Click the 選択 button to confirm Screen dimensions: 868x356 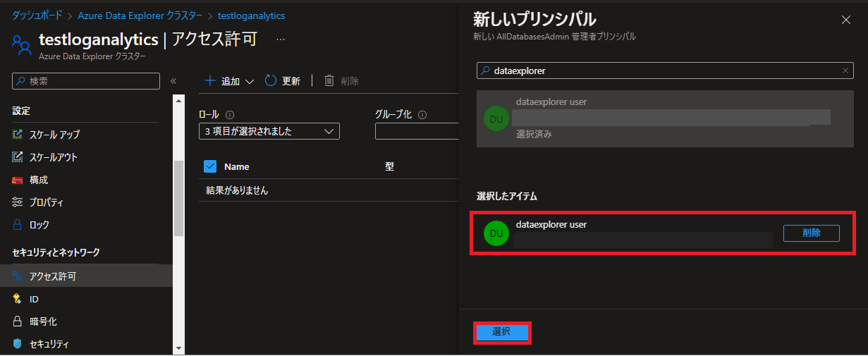pyautogui.click(x=501, y=332)
